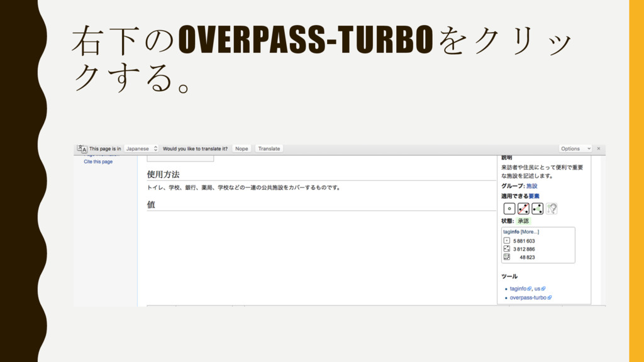Viewport: 644px width, 362px height.
Task: Click the area element icon
Action: pos(537,209)
